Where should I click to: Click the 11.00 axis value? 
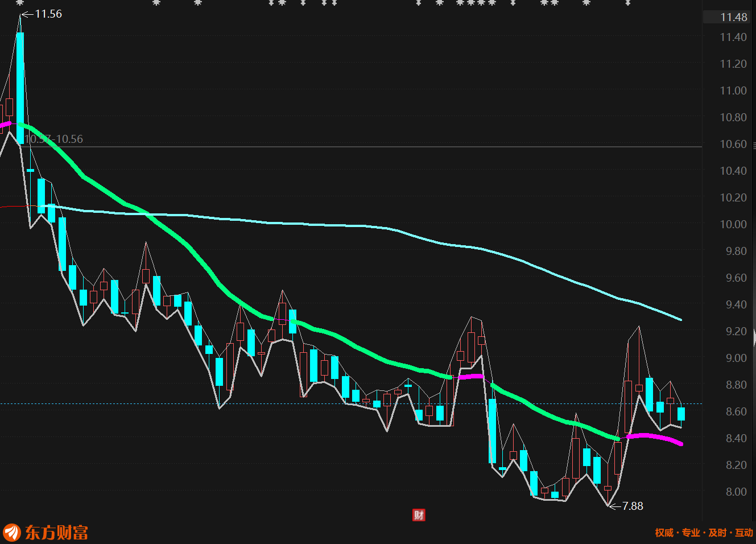coord(733,90)
